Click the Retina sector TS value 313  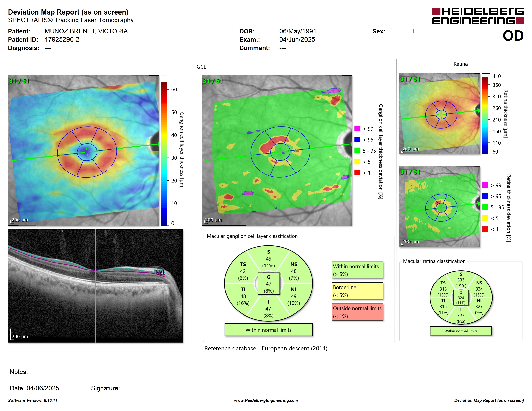443,289
